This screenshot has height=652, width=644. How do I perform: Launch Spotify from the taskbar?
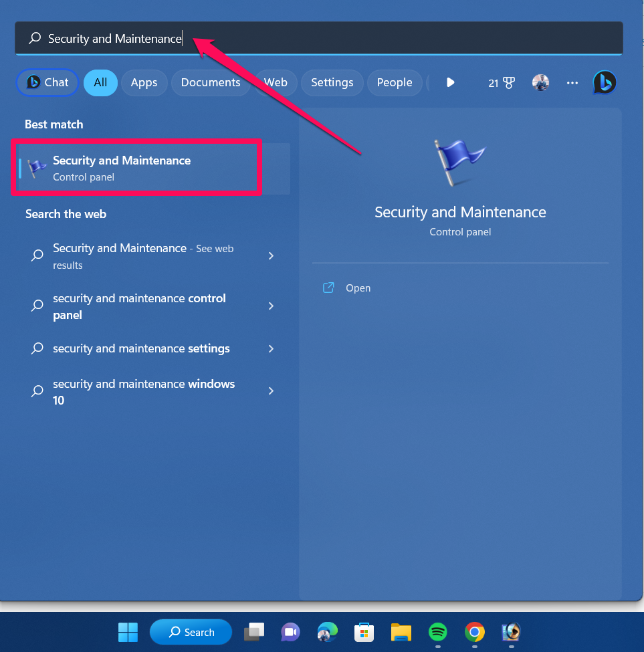(437, 631)
